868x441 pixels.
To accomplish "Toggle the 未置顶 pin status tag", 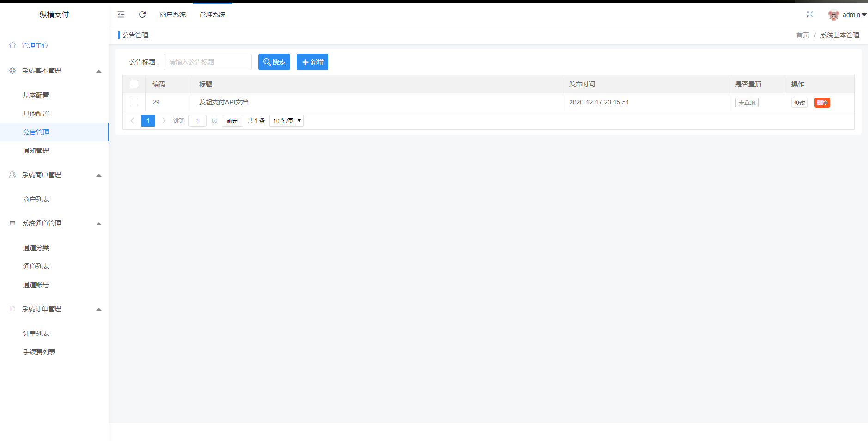I will (x=747, y=103).
